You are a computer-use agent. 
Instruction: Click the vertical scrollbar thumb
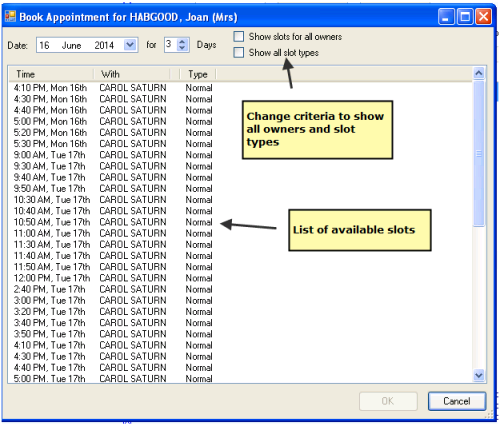coord(479,154)
